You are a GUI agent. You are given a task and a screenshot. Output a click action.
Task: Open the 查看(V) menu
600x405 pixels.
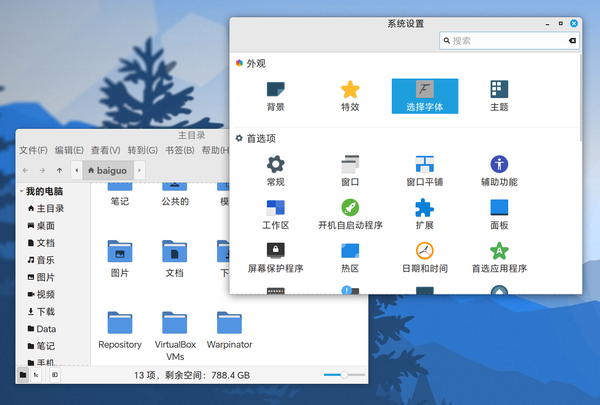pyautogui.click(x=106, y=150)
